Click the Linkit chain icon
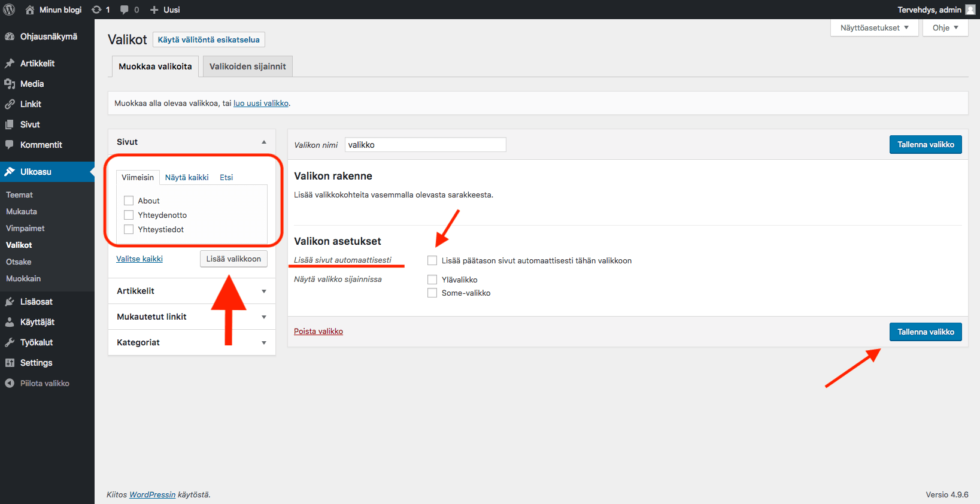This screenshot has height=504, width=980. (10, 104)
